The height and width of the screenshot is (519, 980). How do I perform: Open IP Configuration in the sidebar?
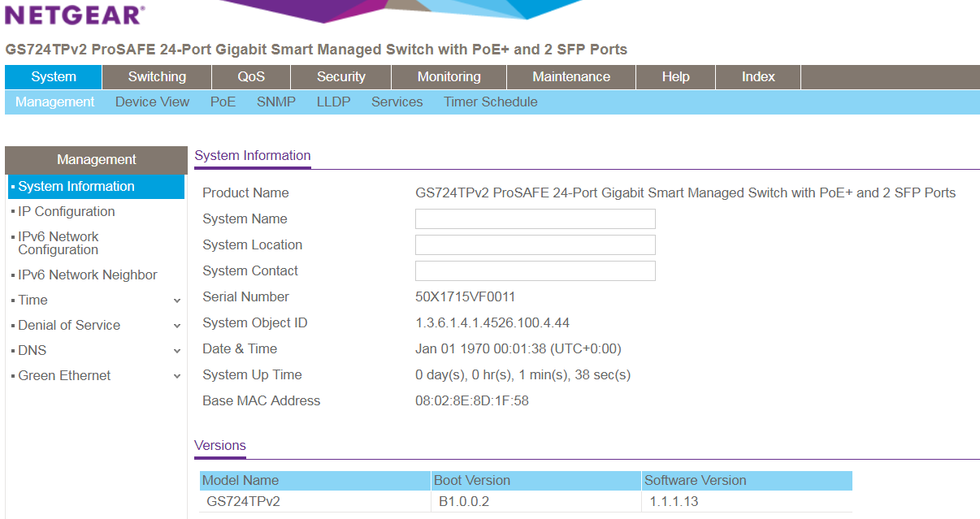point(67,212)
